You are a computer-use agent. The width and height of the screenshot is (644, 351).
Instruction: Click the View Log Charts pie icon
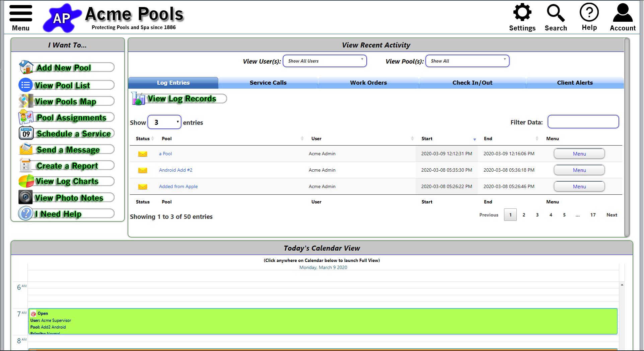click(26, 181)
